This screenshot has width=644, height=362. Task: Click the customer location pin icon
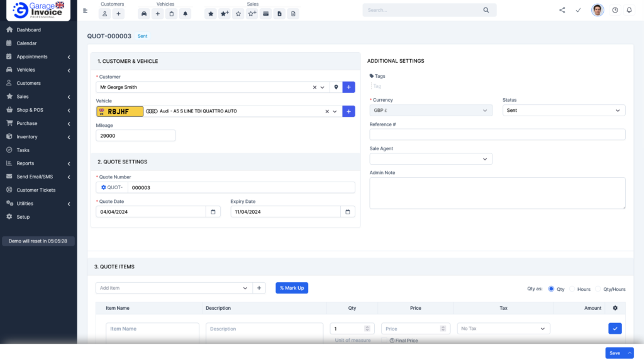coord(337,87)
